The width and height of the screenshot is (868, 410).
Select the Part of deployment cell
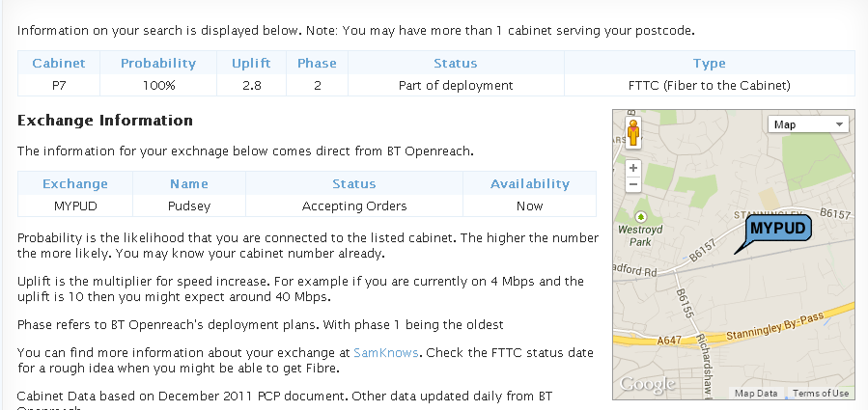[x=456, y=85]
